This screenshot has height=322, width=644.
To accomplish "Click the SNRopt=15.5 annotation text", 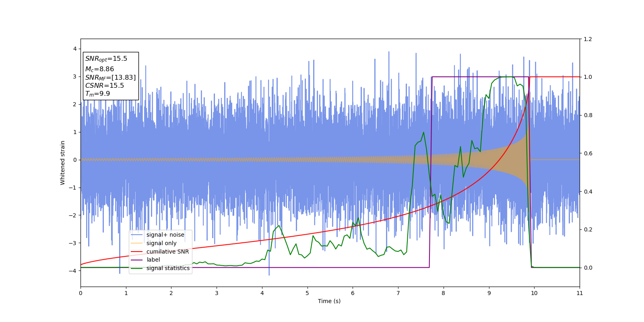I will 106,59.
